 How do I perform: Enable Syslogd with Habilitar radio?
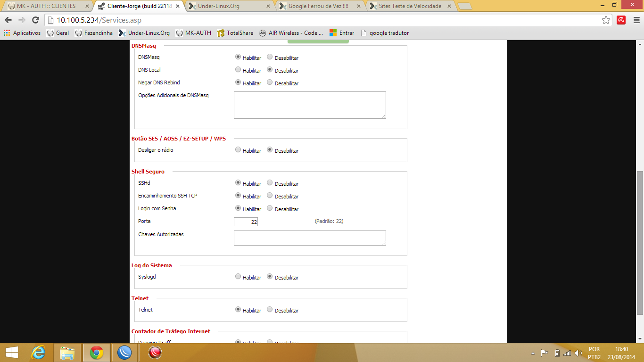[238, 277]
